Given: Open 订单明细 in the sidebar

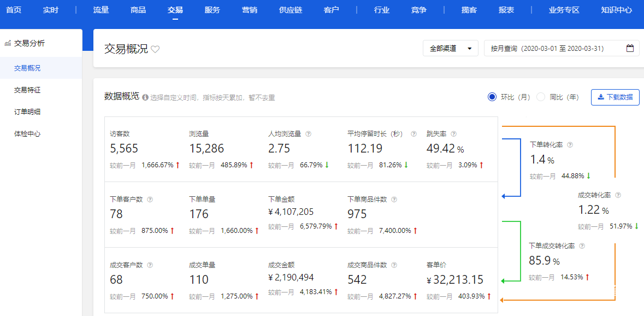Looking at the screenshot, I should point(27,112).
